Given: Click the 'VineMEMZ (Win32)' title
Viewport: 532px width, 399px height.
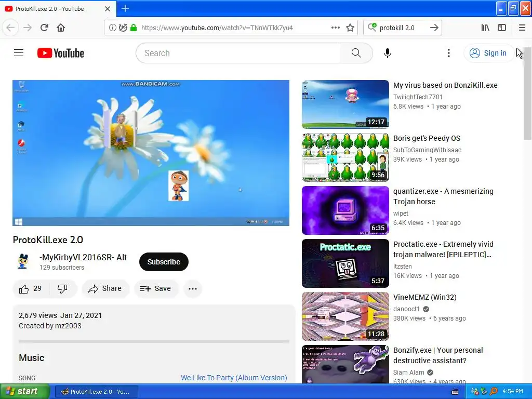Looking at the screenshot, I should 425,297.
